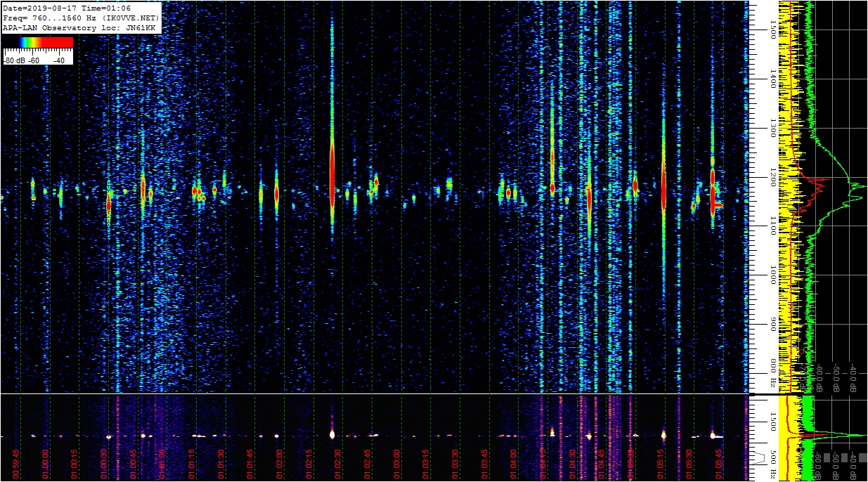868x482 pixels.
Task: Click the 01:00:30 time label
Action: (103, 464)
